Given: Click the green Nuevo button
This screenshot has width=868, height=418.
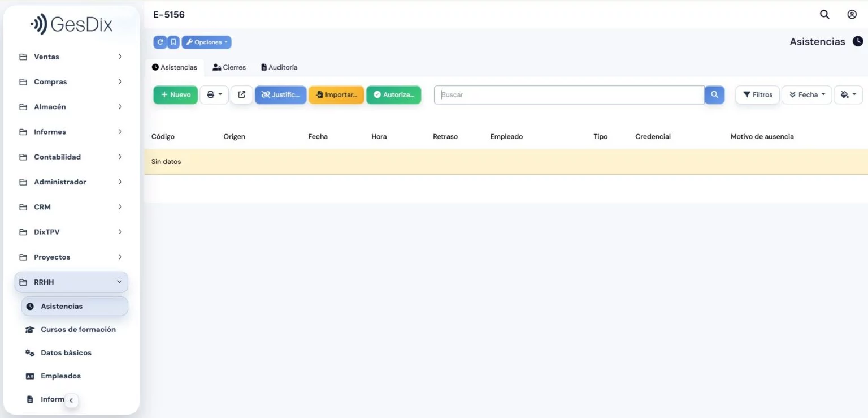Looking at the screenshot, I should 176,95.
